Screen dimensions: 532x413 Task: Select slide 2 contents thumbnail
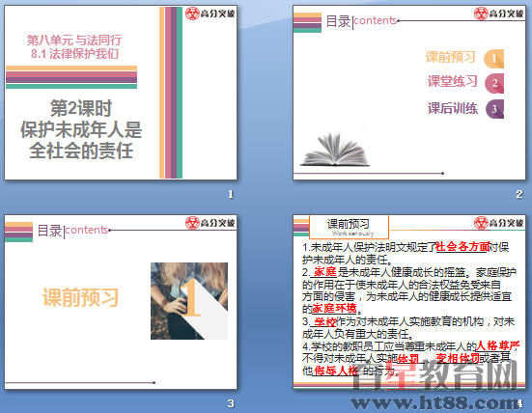point(409,93)
